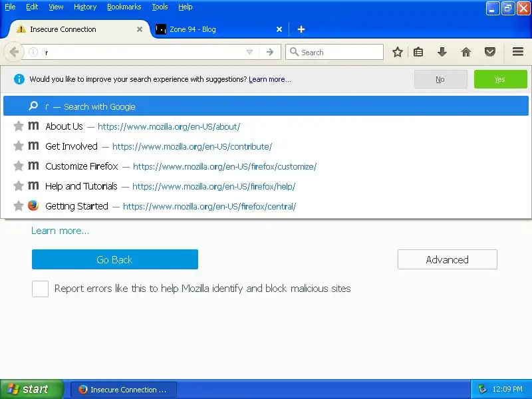The image size is (532, 399).
Task: Open the History menu
Action: [85, 7]
